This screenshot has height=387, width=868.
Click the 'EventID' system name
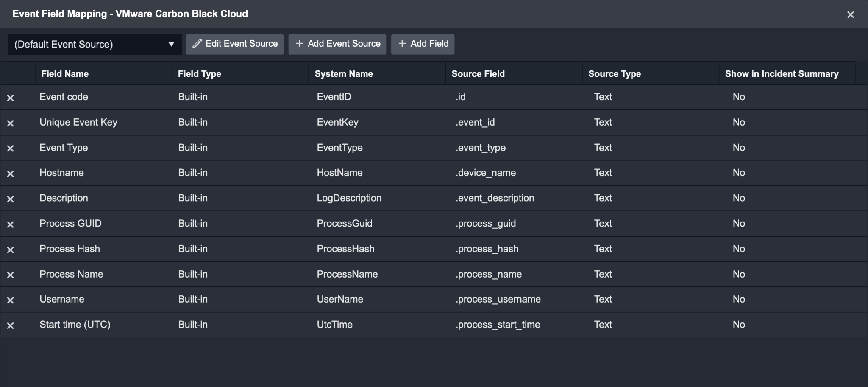click(334, 97)
